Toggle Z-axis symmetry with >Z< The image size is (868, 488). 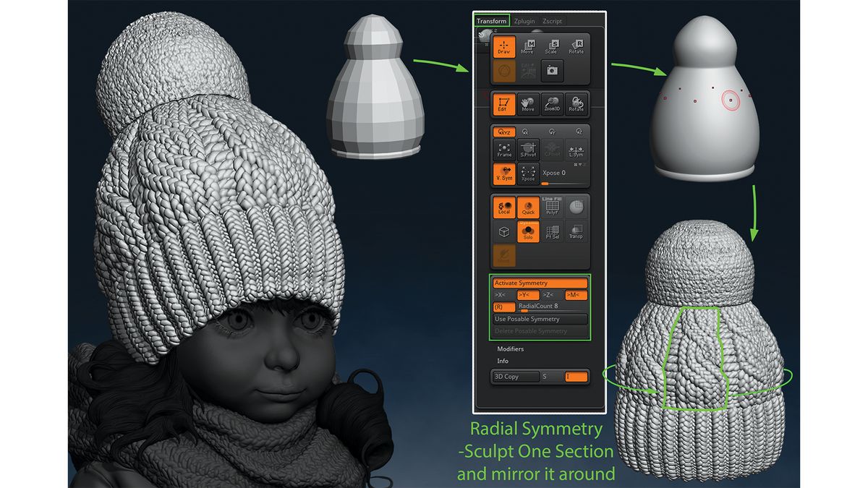pyautogui.click(x=549, y=294)
